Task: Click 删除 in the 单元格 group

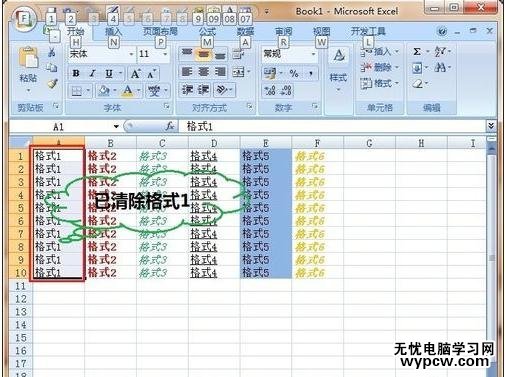Action: click(380, 68)
